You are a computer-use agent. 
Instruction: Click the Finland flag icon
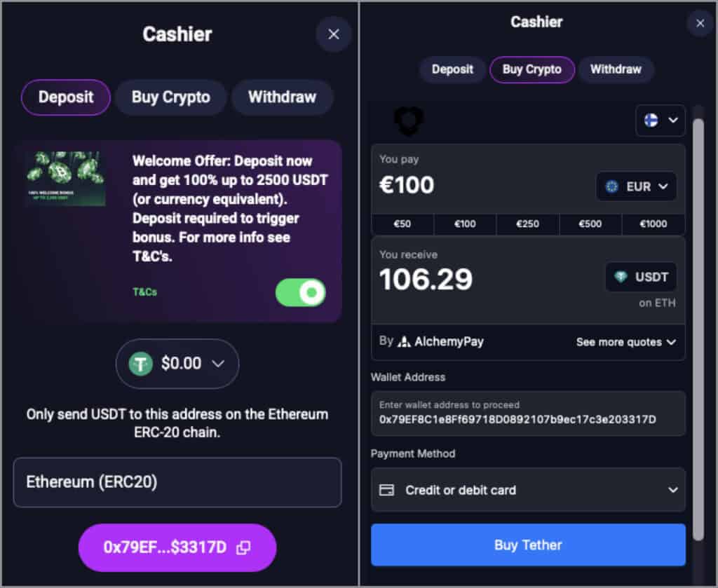[x=651, y=121]
